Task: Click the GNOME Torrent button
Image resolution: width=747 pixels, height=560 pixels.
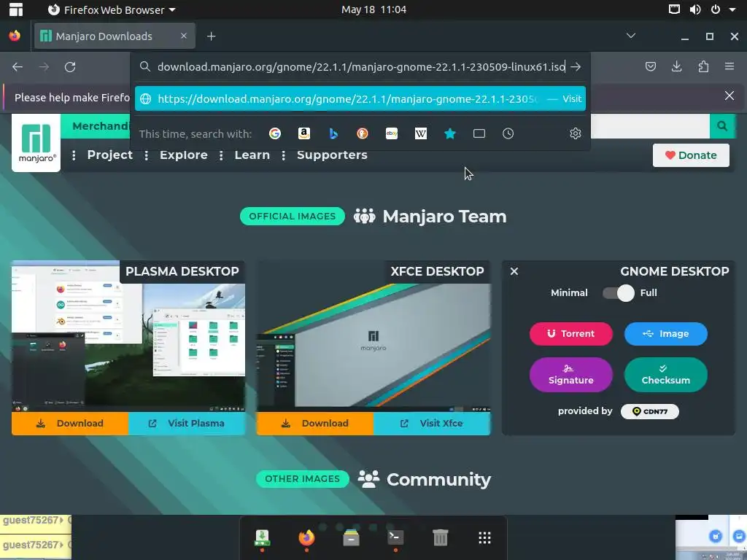Action: tap(571, 334)
